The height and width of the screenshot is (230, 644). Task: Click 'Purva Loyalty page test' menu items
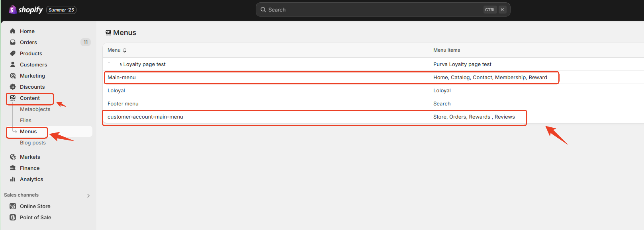(x=462, y=64)
